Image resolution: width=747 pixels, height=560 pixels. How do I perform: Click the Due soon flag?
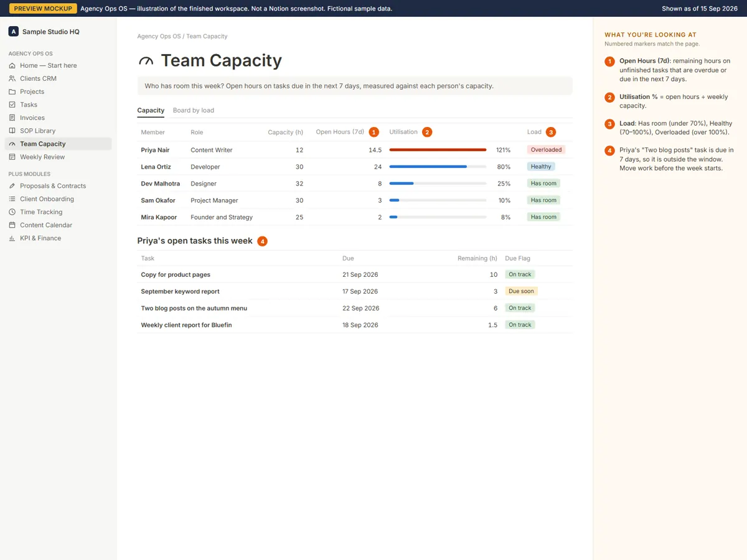pos(521,291)
